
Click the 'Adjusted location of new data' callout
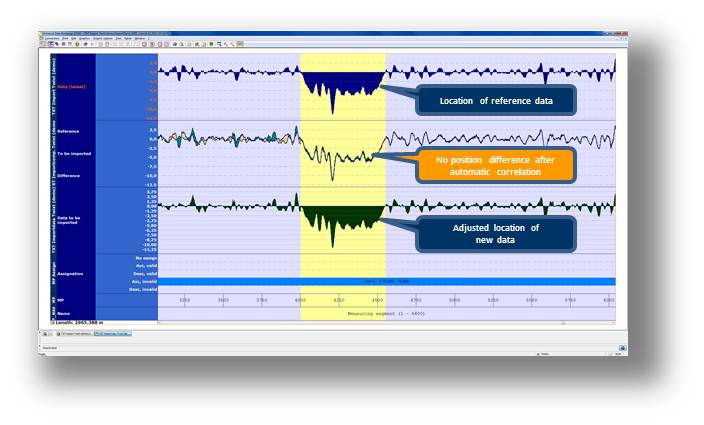[x=494, y=235]
